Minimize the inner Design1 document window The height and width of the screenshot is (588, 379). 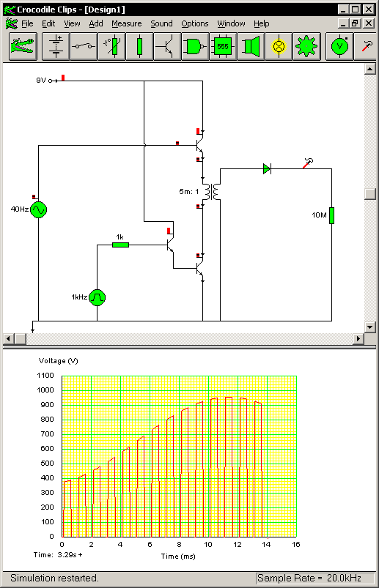tap(343, 23)
